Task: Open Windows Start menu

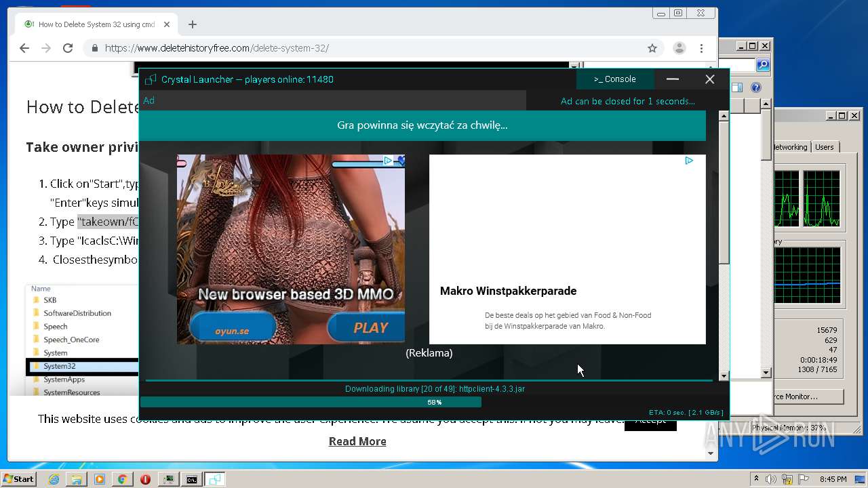Action: [18, 479]
